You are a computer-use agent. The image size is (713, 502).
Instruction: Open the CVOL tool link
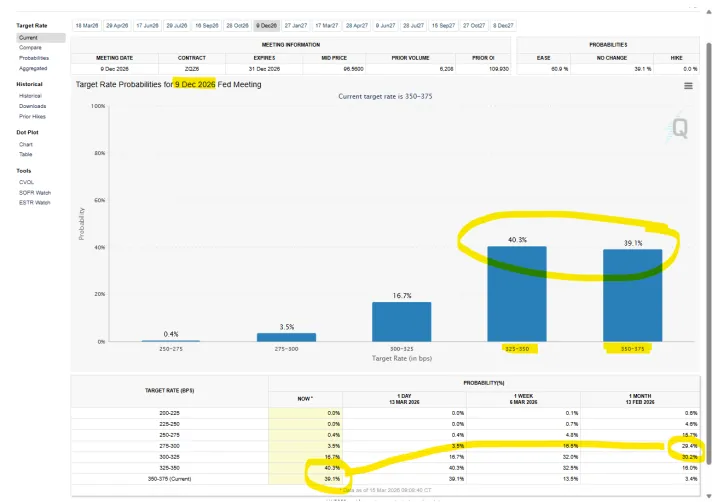[x=26, y=182]
